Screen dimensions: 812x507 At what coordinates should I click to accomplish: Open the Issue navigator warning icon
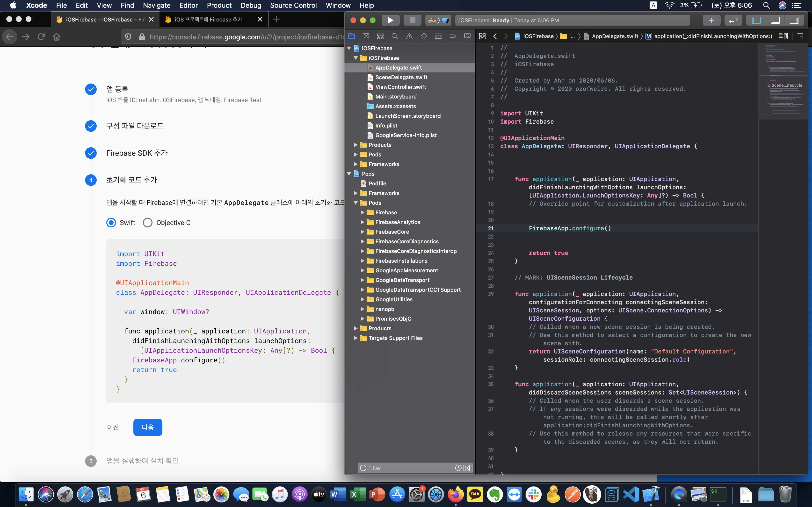409,36
